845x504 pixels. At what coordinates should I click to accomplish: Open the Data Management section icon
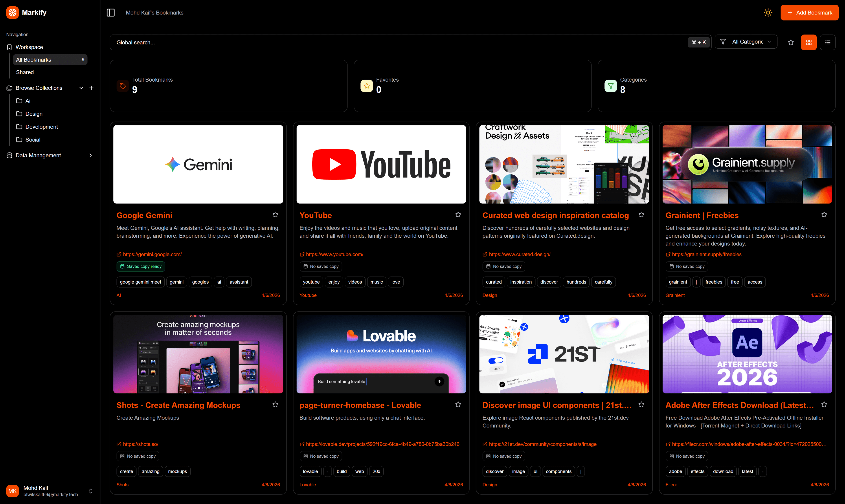[x=9, y=155]
